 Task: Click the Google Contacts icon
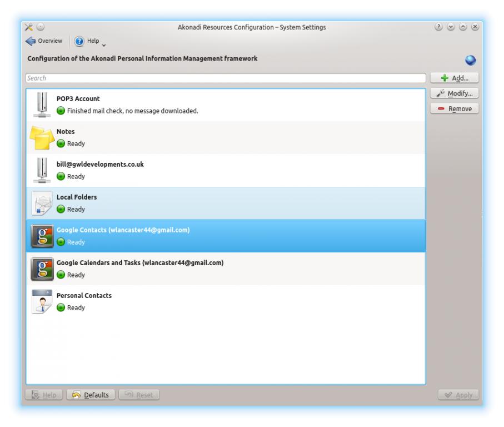click(x=42, y=236)
